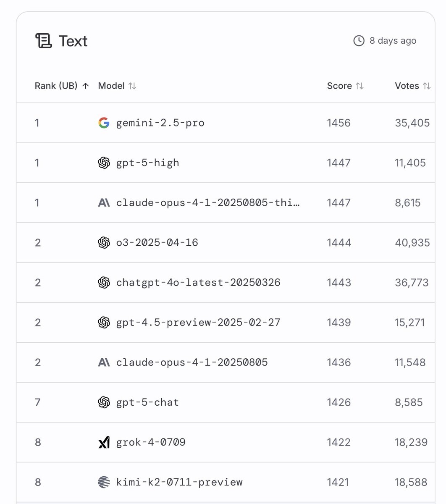Select chatgpt-4o-latest-20250326 model name
Viewport: 446px width, 504px height.
(x=198, y=283)
